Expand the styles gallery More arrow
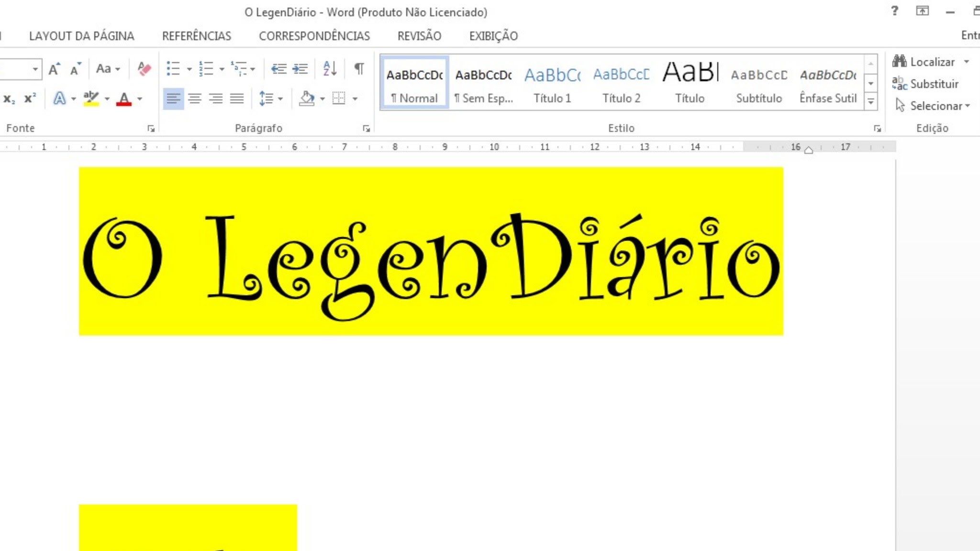Screen dimensions: 980x551 (871, 102)
